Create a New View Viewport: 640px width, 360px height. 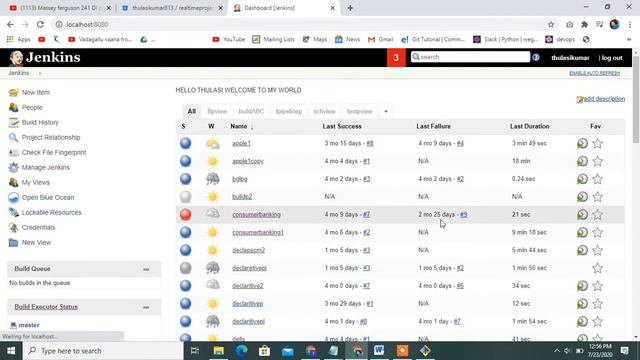coord(36,242)
